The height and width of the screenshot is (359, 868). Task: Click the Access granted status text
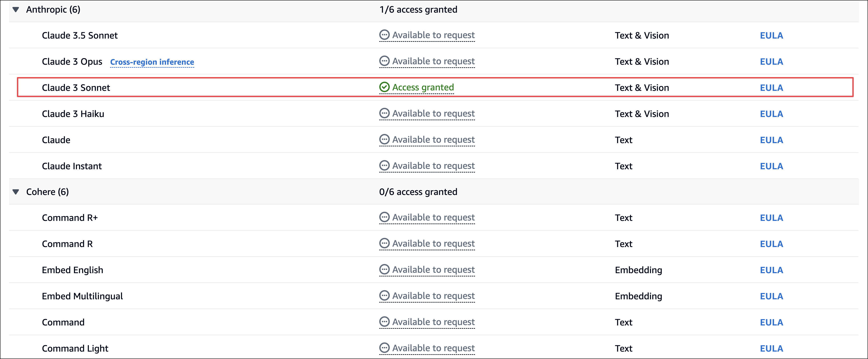423,87
